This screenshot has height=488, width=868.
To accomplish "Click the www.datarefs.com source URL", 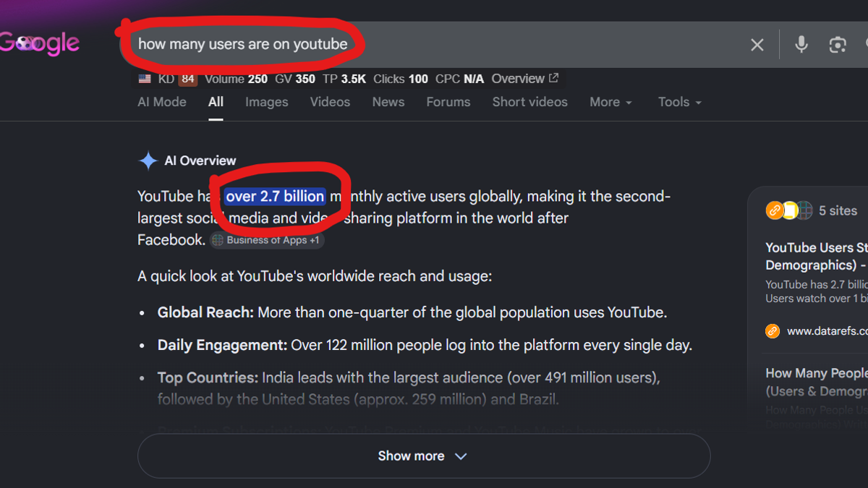I will pyautogui.click(x=827, y=331).
